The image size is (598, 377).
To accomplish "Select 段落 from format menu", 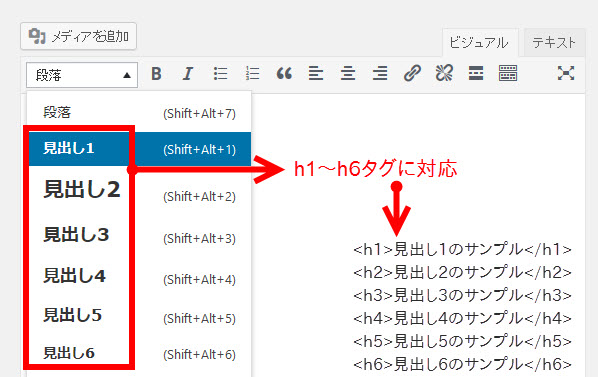I will (139, 112).
